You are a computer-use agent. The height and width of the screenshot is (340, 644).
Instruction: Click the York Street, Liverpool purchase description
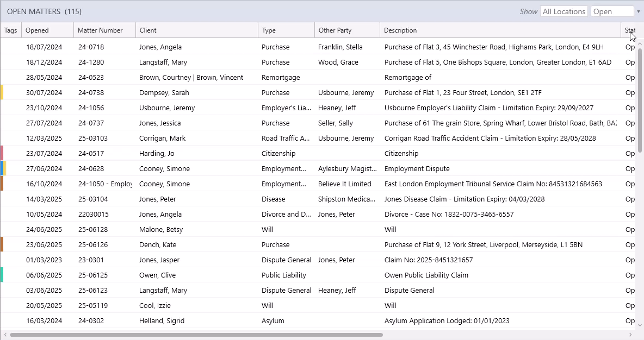[x=484, y=244]
